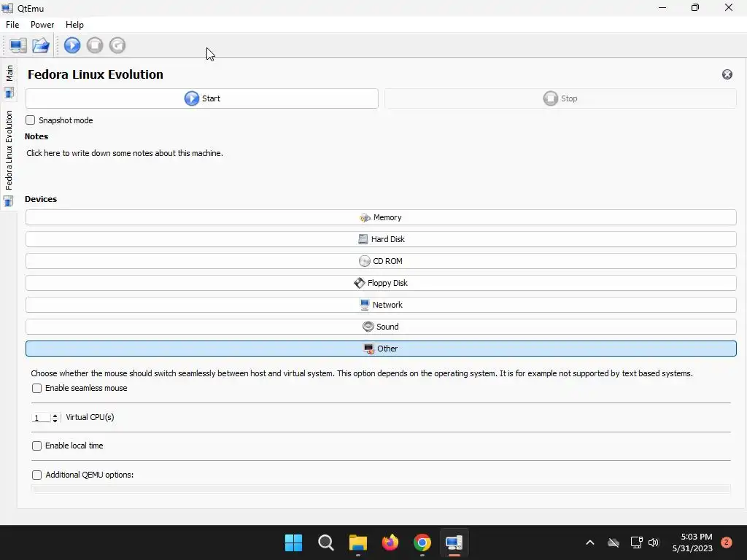Click the wide Stop button
747x560 pixels.
(x=560, y=98)
